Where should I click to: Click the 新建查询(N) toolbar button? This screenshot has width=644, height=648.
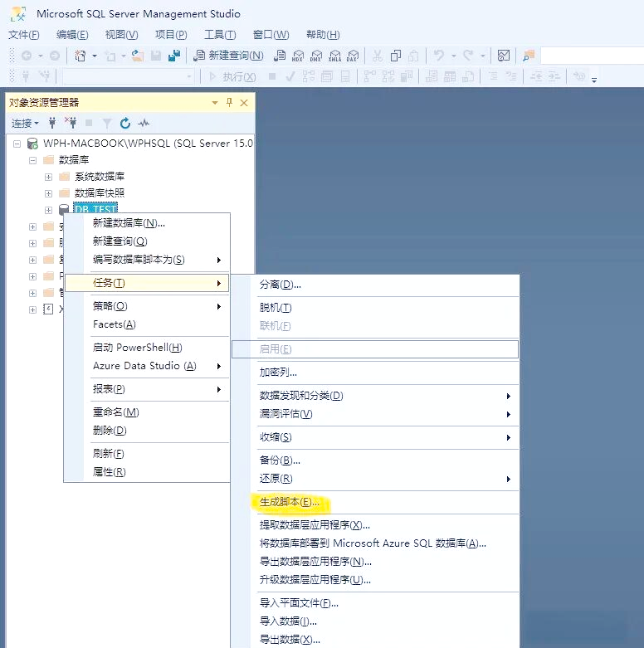pyautogui.click(x=228, y=56)
